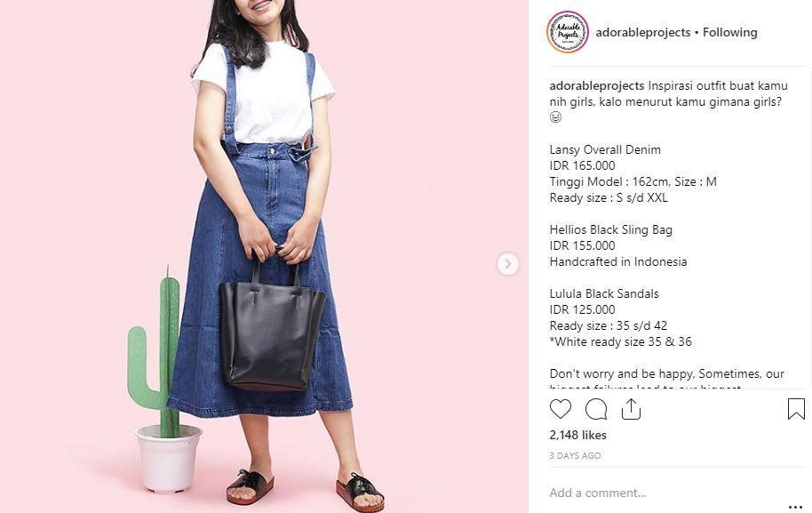Select the Lulula Black Sandals caption text
This screenshot has height=513, width=812.
(x=604, y=293)
